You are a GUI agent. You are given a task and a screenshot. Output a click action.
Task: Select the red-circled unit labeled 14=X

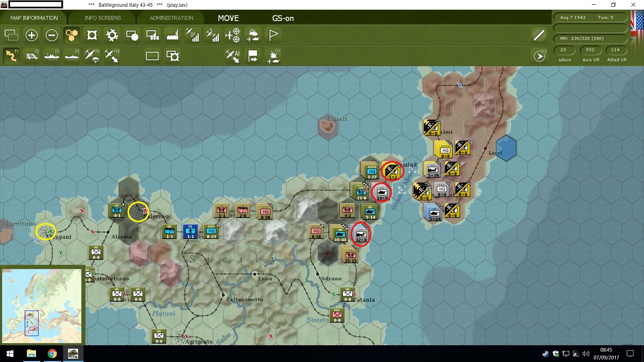382,192
